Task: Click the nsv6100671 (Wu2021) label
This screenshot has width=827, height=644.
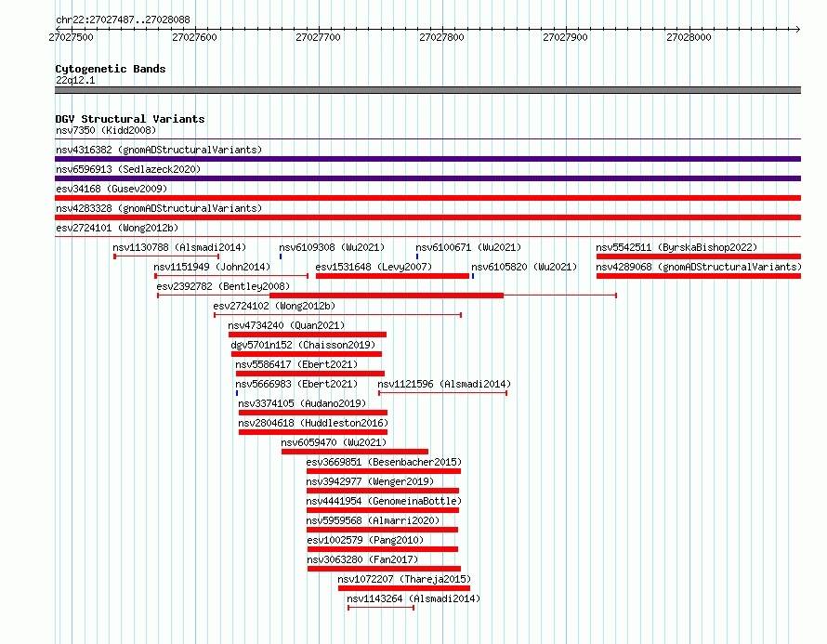Action: (x=468, y=247)
